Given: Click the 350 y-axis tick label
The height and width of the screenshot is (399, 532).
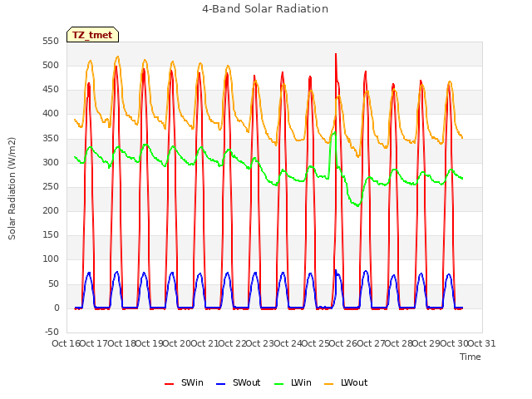Looking at the screenshot, I should [x=51, y=139].
